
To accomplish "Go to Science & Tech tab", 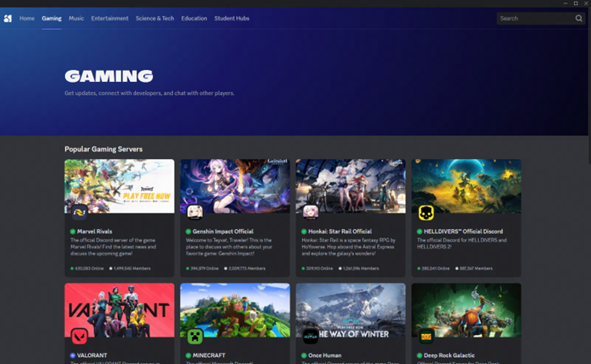I will (155, 18).
